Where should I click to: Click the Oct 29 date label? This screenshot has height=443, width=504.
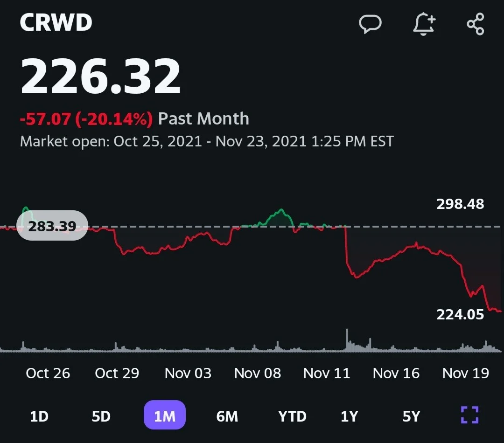[117, 374]
